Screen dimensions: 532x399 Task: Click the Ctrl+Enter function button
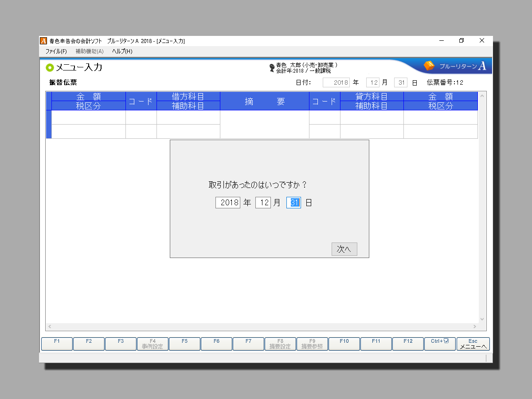coord(440,344)
